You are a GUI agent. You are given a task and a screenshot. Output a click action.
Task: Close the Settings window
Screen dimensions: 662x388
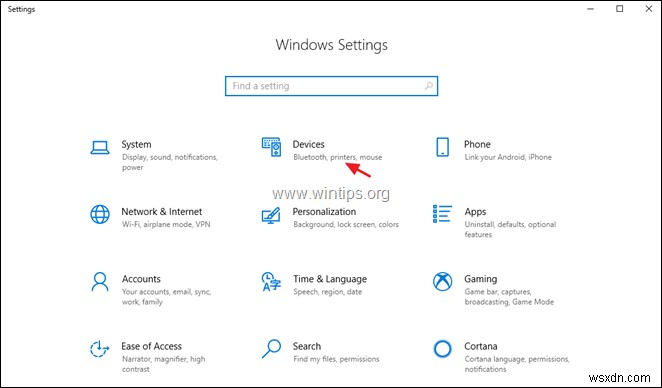(x=648, y=9)
